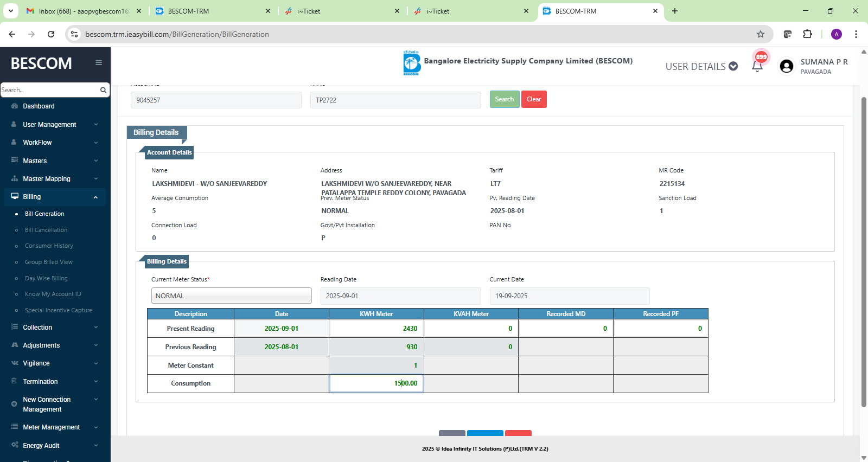Click the user profile avatar icon

[786, 66]
